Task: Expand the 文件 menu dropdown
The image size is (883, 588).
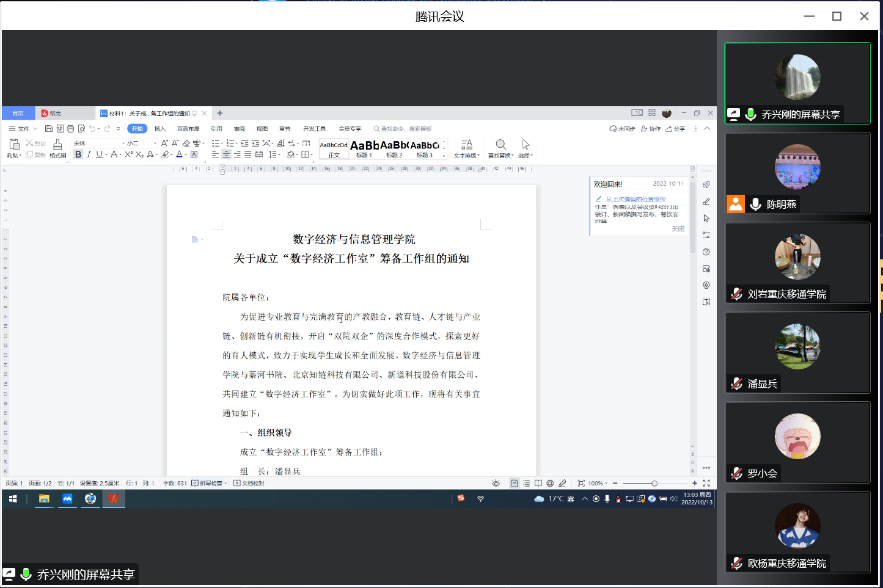Action: tap(23, 129)
